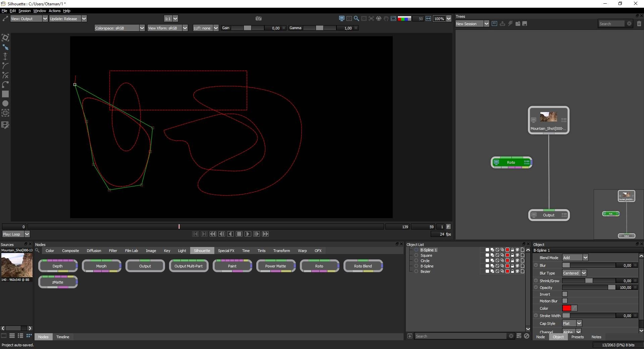Click the viewer monitor display icon
The height and width of the screenshot is (349, 644).
[x=342, y=19]
